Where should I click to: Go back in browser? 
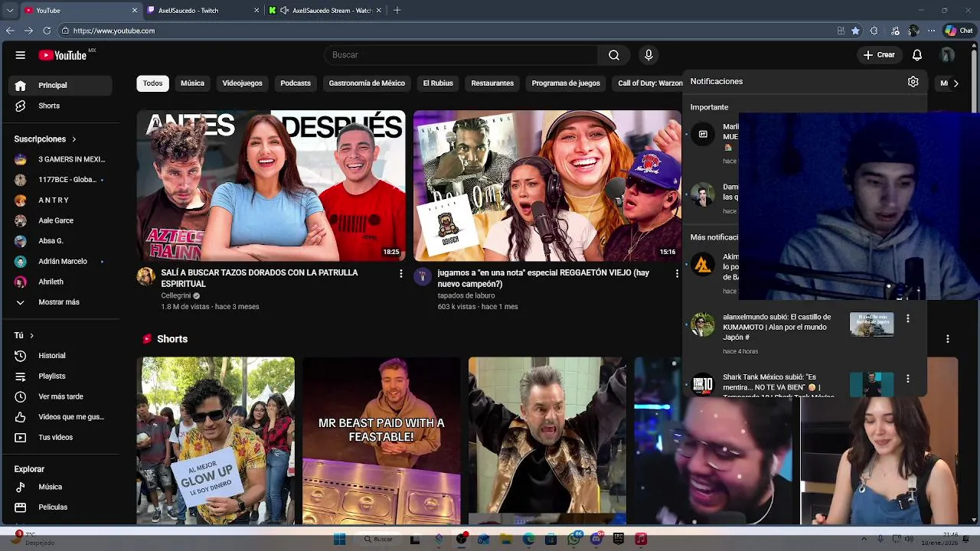pyautogui.click(x=10, y=31)
